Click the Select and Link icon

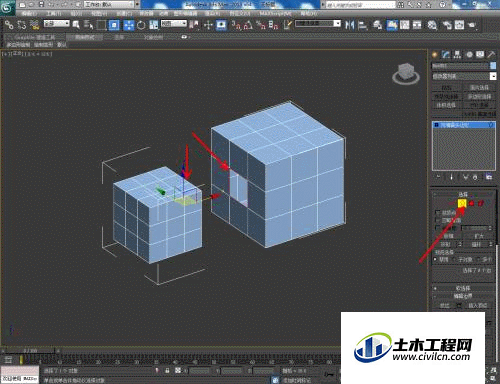pos(9,25)
